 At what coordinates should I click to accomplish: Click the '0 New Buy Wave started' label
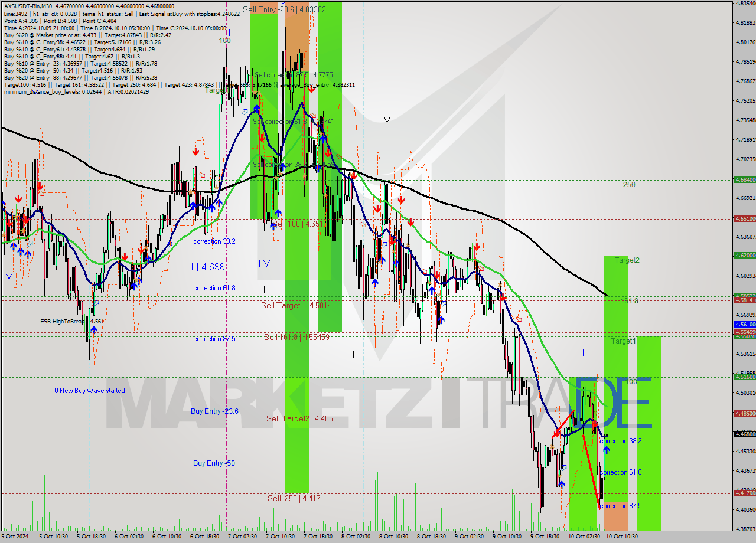(90, 391)
